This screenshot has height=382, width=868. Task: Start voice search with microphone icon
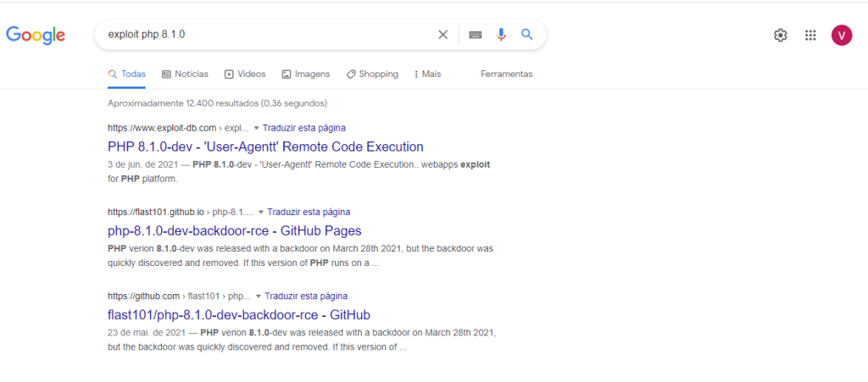(501, 35)
